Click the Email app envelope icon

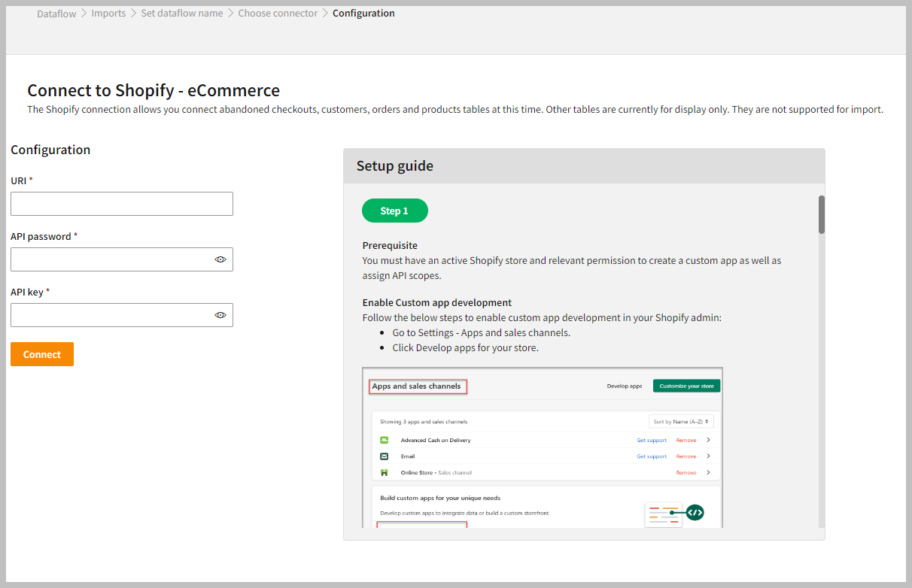tap(385, 456)
